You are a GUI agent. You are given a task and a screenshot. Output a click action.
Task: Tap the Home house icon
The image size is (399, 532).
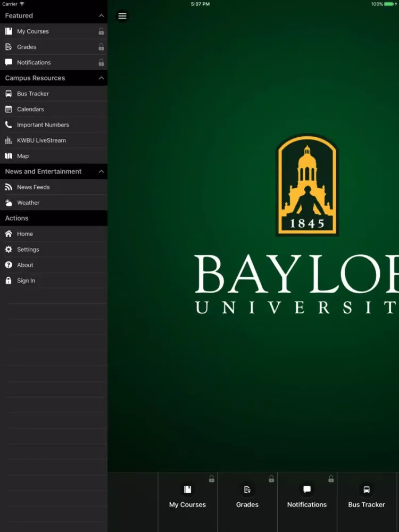coord(9,234)
